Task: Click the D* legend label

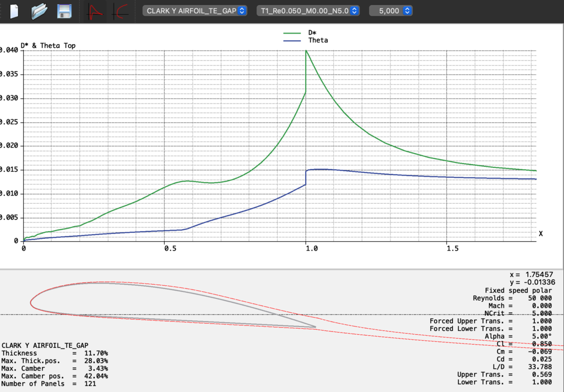Action: pos(312,33)
